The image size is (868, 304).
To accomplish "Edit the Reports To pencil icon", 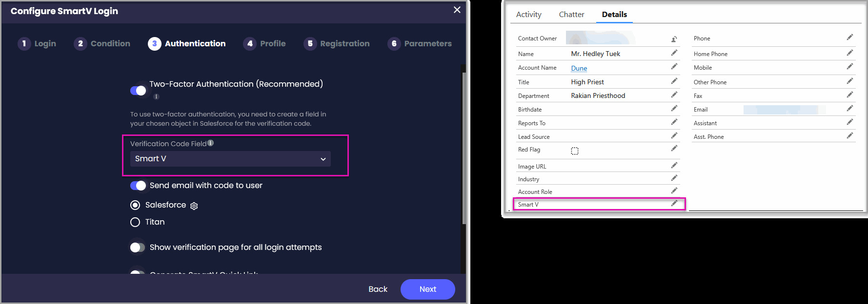I will [674, 122].
